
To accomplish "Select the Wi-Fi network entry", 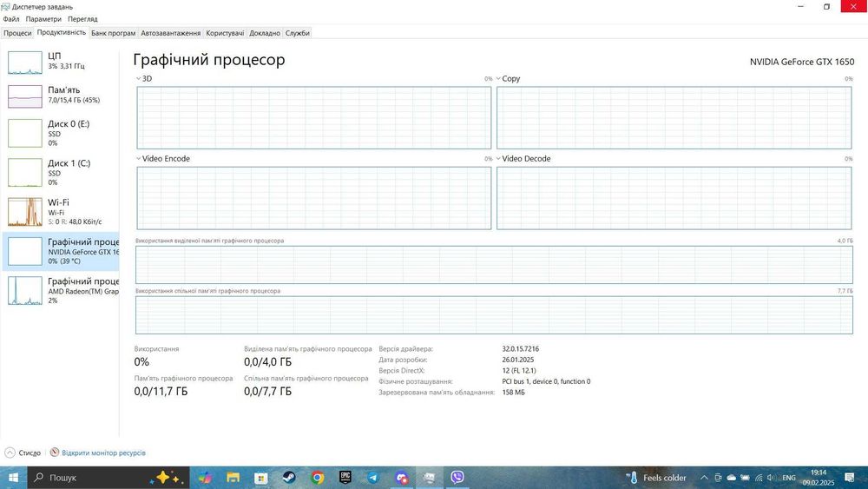I will point(61,212).
